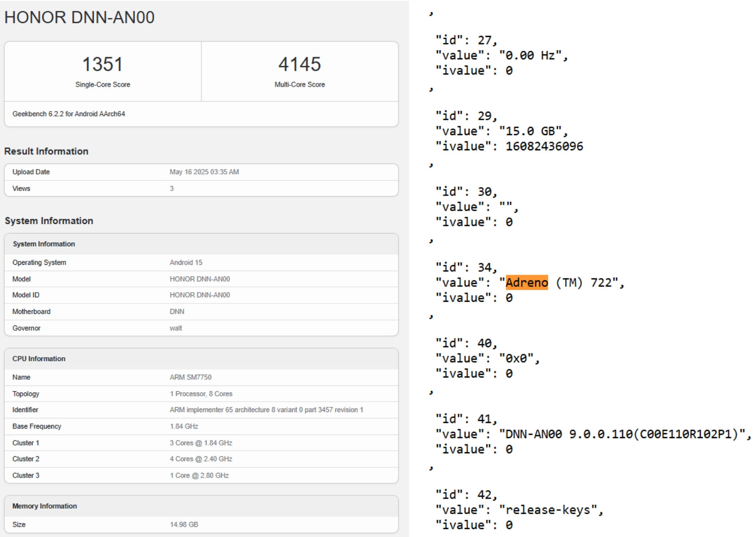Select the Views count value 3
This screenshot has width=756, height=537.
(x=172, y=189)
